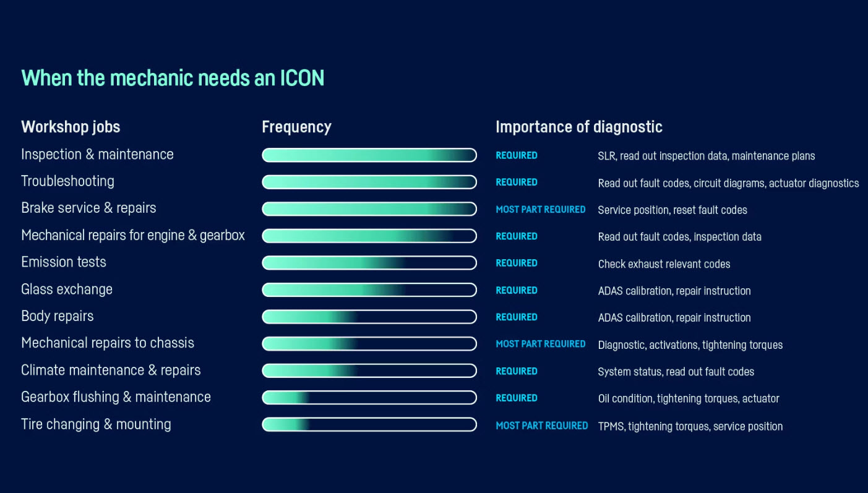The image size is (868, 493).
Task: Click REQUIRED tag for Gearbox flushing
Action: (517, 398)
